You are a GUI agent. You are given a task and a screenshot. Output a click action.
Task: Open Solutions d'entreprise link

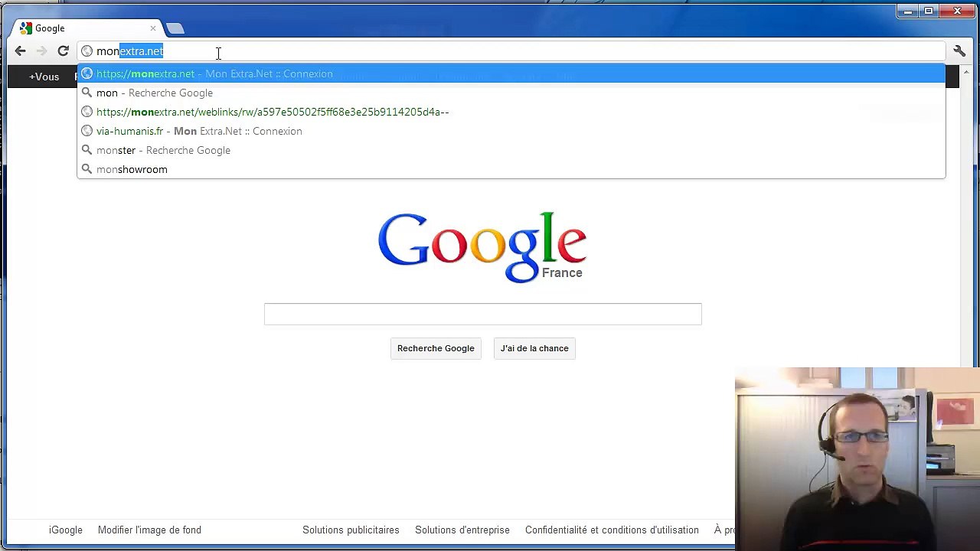462,530
